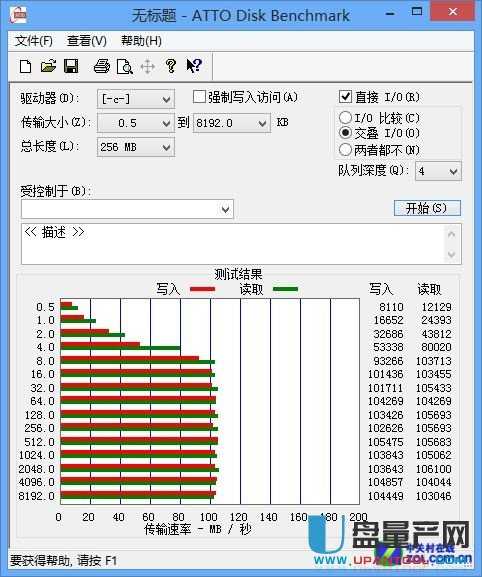Click the read value 80020

tap(436, 347)
